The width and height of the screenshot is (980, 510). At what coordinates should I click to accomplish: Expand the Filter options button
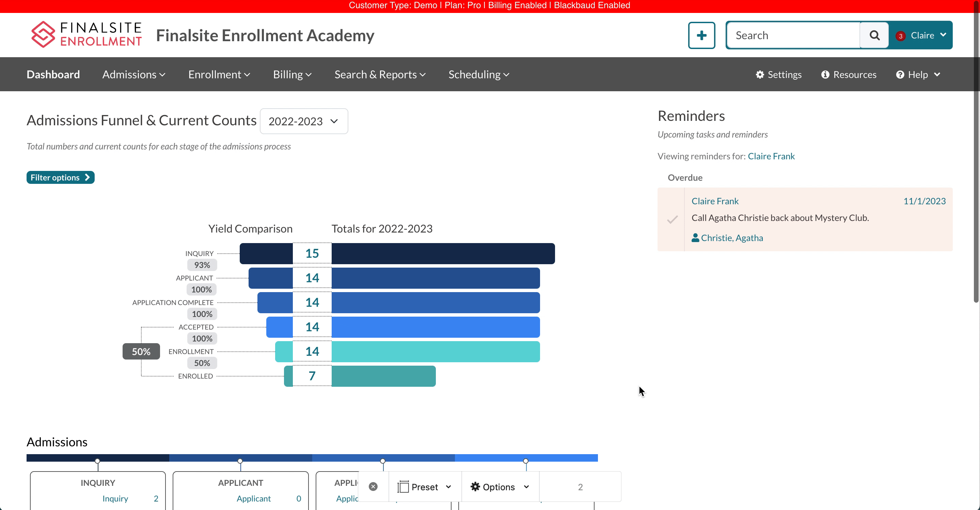60,178
